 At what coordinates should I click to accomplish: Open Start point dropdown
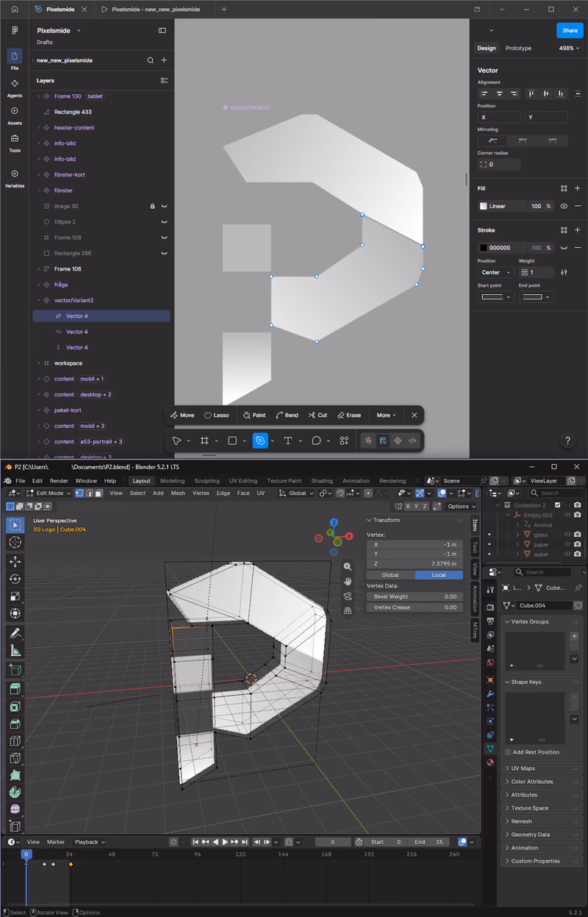(x=496, y=297)
